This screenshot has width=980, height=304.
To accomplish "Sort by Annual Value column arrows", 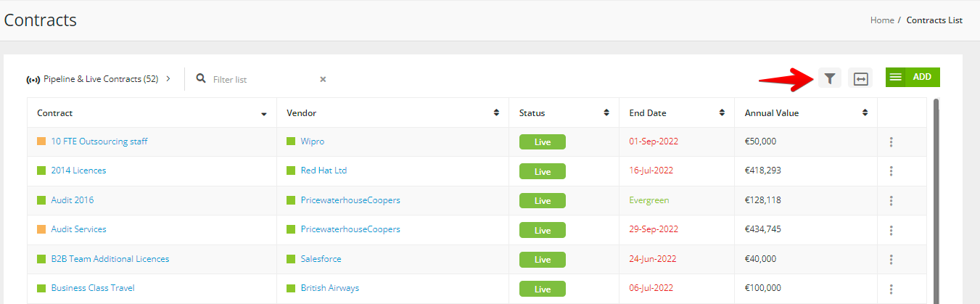I will coord(865,112).
